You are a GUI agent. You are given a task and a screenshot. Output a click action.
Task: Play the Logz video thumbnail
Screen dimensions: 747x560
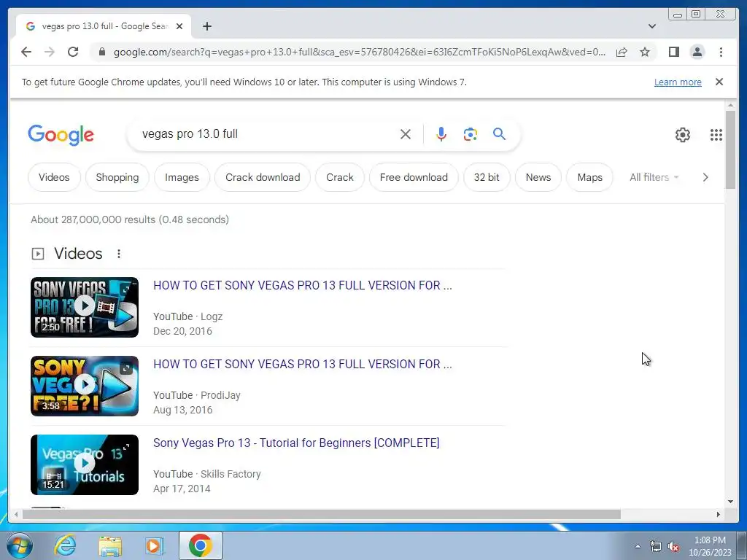[x=85, y=307]
